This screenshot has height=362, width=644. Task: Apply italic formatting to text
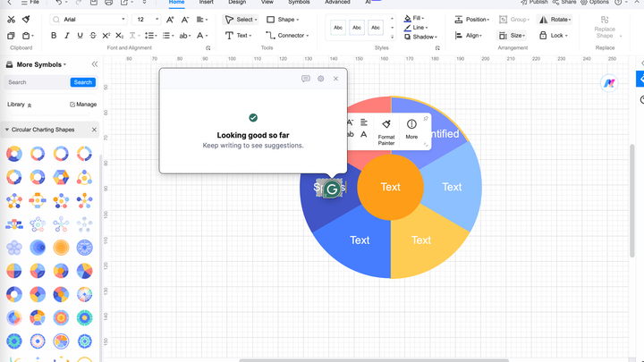[x=67, y=36]
